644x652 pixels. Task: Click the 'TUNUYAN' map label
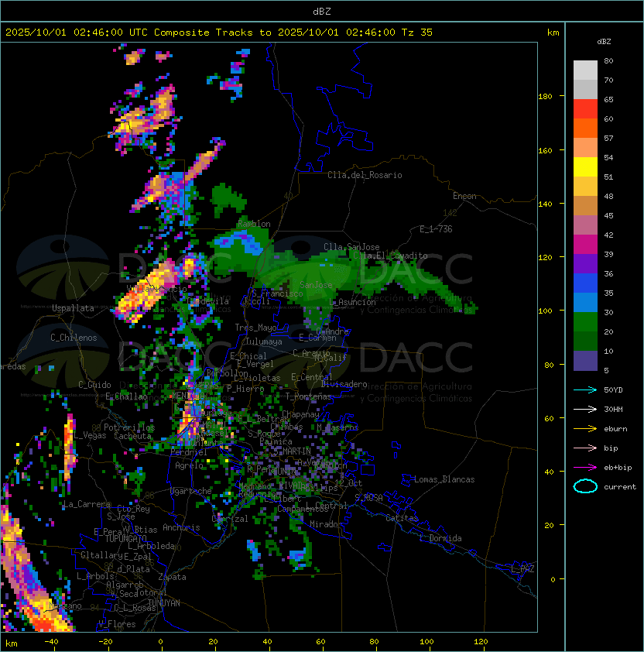[x=164, y=603]
